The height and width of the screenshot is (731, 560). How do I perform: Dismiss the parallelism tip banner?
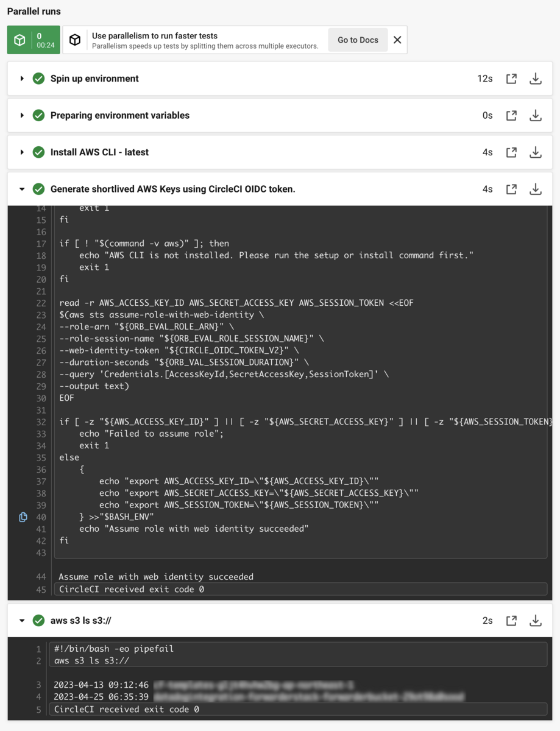click(x=397, y=40)
